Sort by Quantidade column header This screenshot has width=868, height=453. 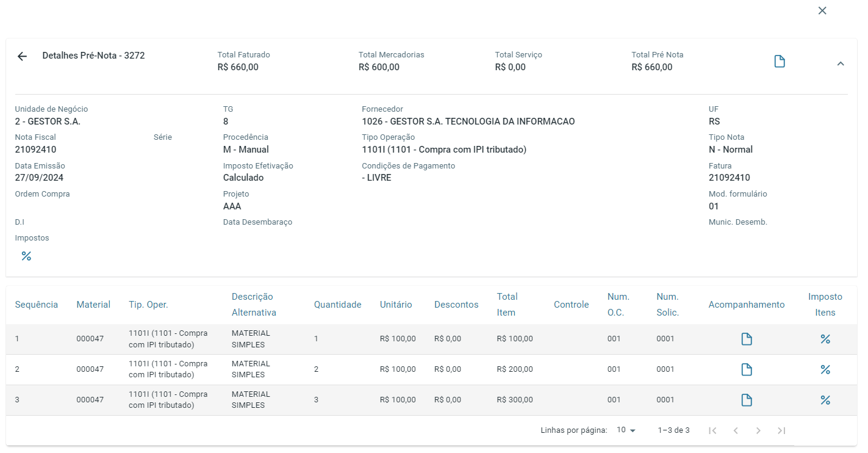tap(337, 305)
